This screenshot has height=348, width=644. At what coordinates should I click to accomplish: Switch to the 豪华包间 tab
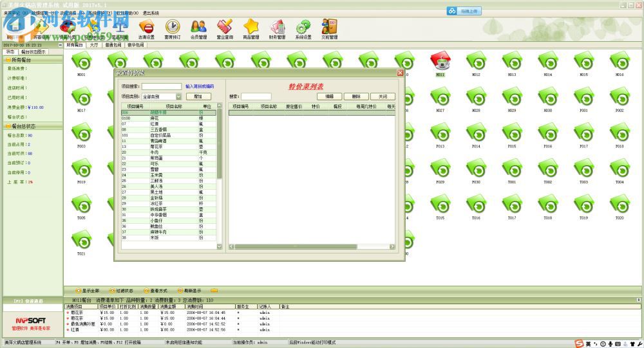pyautogui.click(x=137, y=46)
